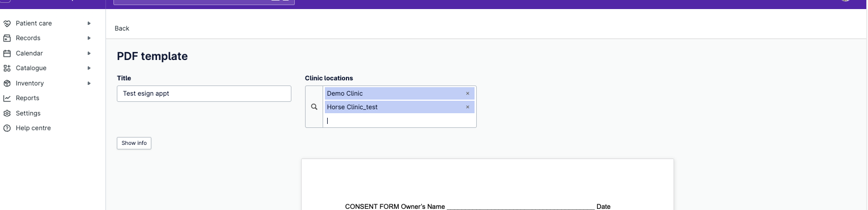
Task: Click the Clinic locations search text field
Action: click(399, 121)
